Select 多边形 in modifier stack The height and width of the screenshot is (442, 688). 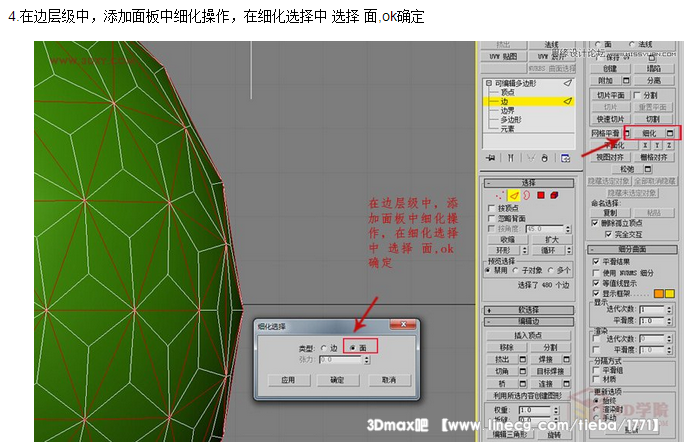pos(511,120)
